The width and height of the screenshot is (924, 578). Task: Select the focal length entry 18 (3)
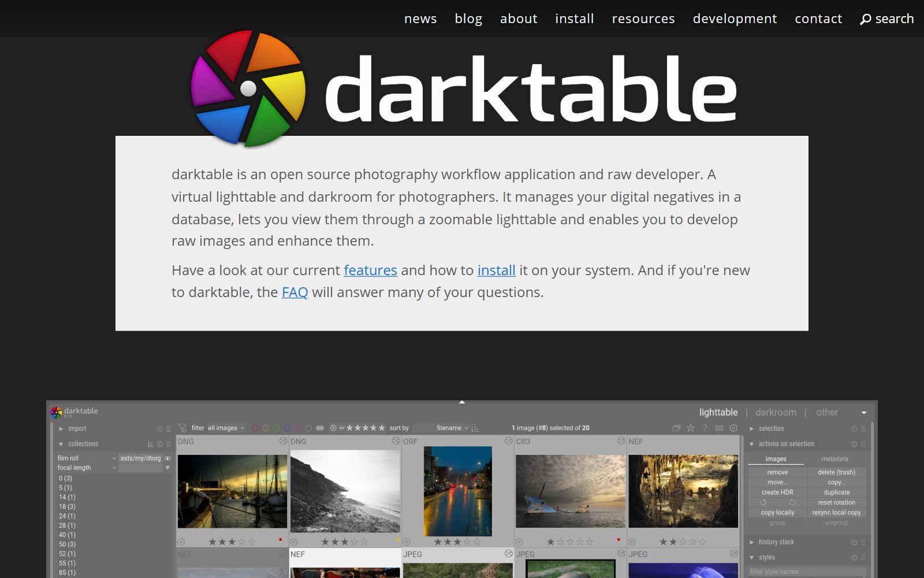67,506
